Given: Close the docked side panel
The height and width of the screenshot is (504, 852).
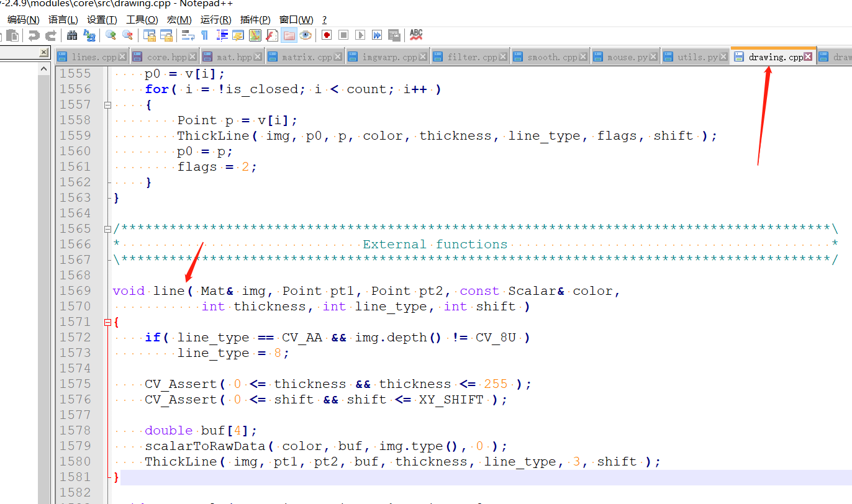Looking at the screenshot, I should pos(43,51).
